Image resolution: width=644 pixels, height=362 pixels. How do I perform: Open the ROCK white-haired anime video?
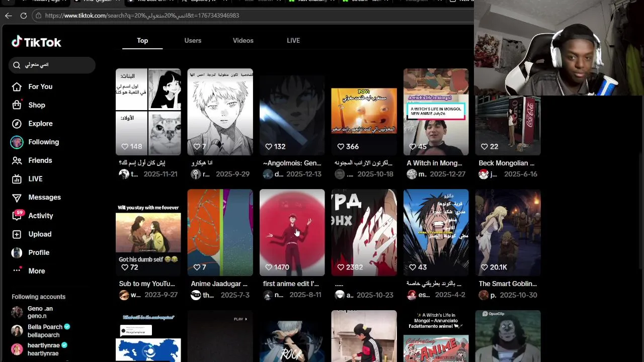[x=292, y=336]
